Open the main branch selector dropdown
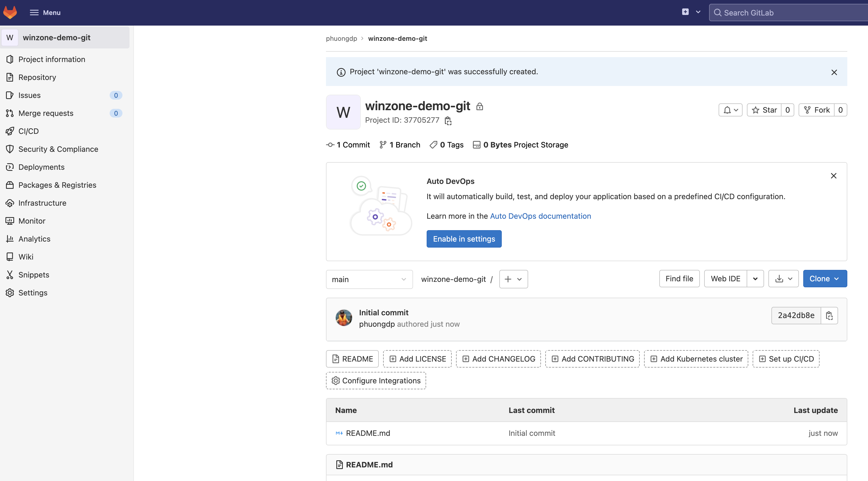Screen dimensions: 868x481 pos(369,279)
